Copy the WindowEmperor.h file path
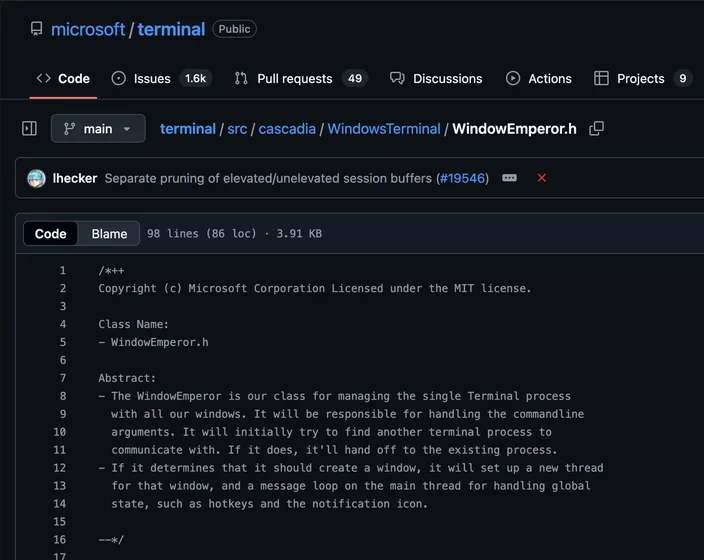The image size is (704, 560). tap(596, 128)
